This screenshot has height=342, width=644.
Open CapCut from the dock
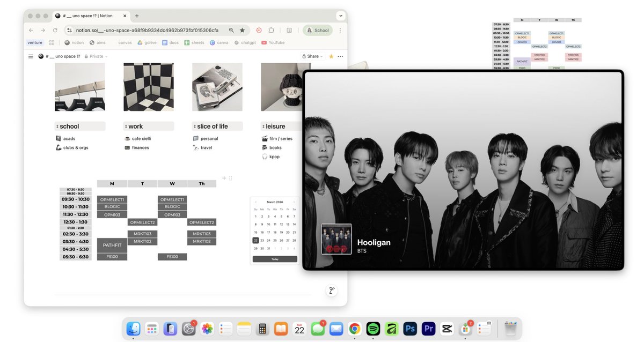tap(447, 329)
